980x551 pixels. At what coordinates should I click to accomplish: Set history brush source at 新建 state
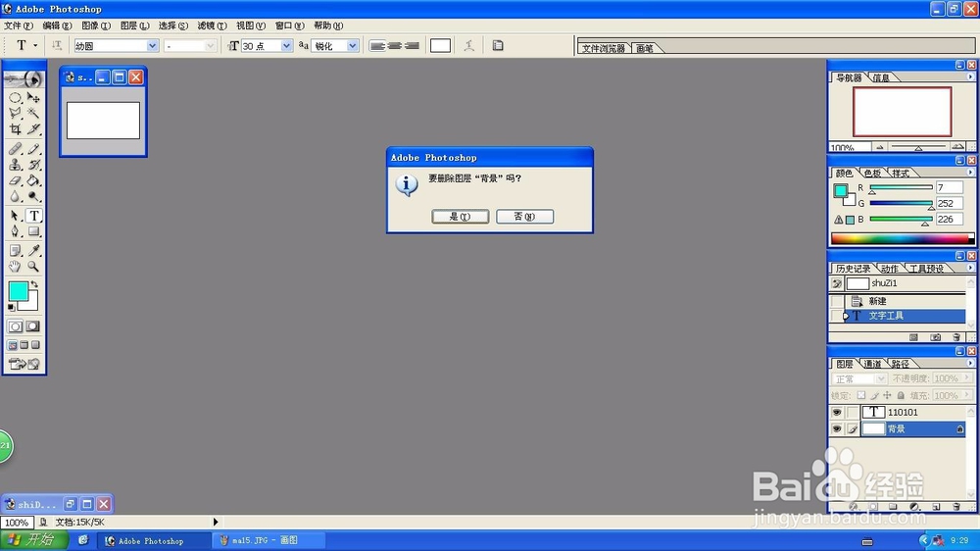point(837,301)
